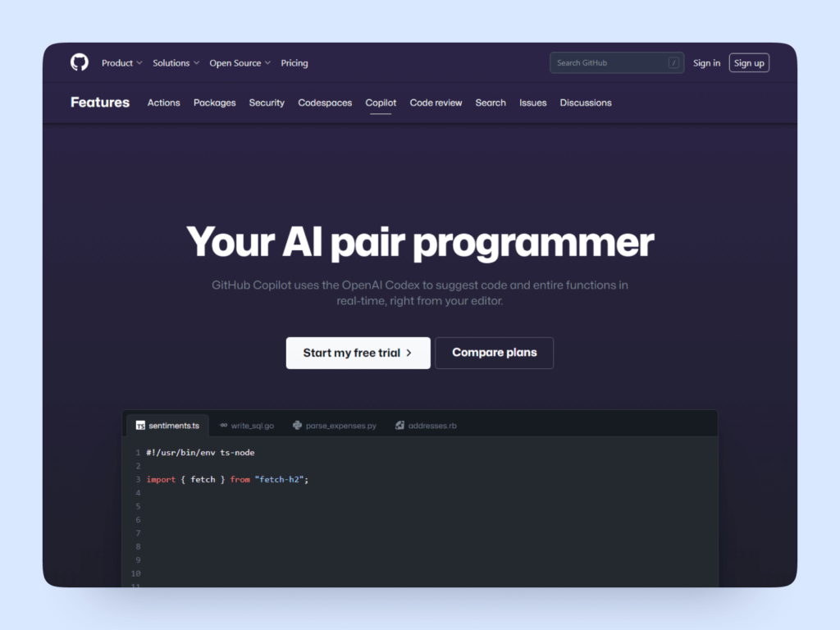Open the Solutions dropdown menu
840x630 pixels.
point(175,62)
